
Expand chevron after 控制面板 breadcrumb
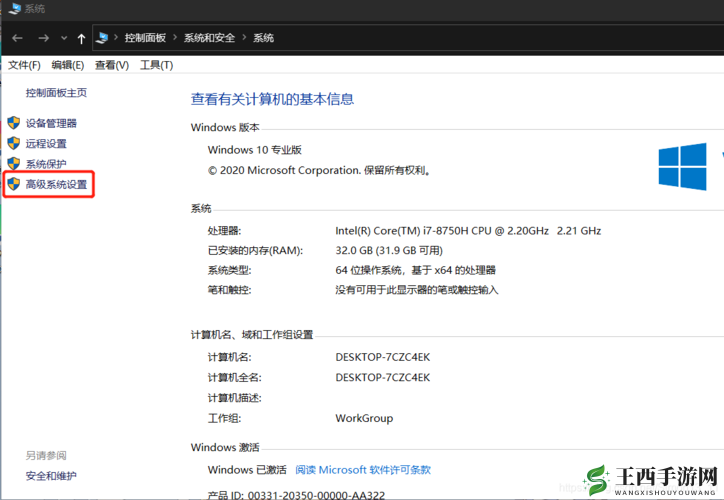175,37
